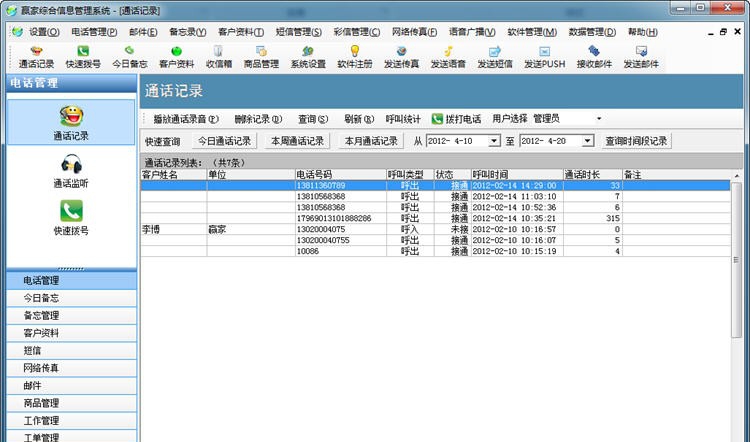Open the 邮件(E) menu
This screenshot has width=750, height=442.
pyautogui.click(x=143, y=32)
